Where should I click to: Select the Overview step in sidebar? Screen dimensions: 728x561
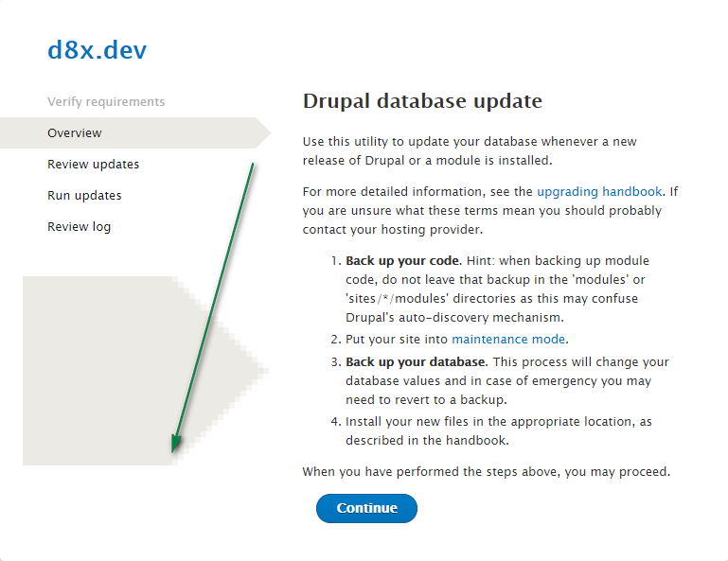pos(134,132)
